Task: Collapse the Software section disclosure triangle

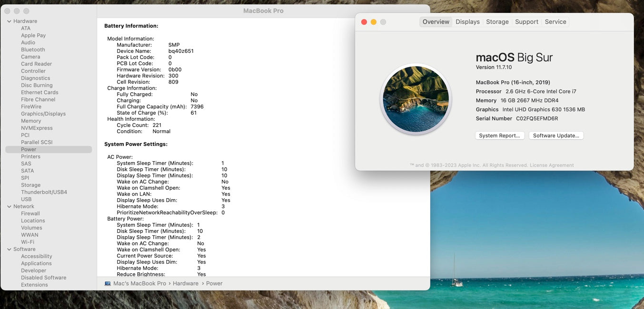Action: click(x=9, y=250)
